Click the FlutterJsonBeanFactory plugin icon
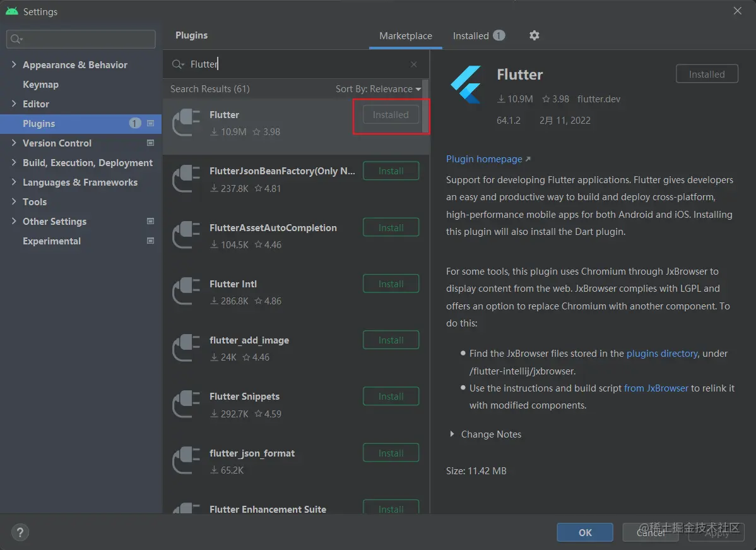Image resolution: width=756 pixels, height=550 pixels. point(186,179)
